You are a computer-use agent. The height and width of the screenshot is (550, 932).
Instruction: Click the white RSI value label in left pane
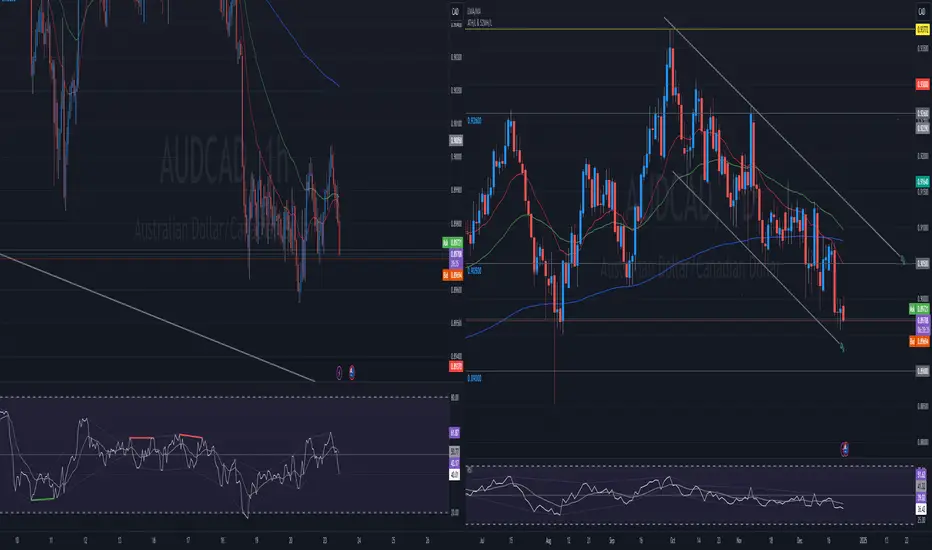[x=454, y=475]
